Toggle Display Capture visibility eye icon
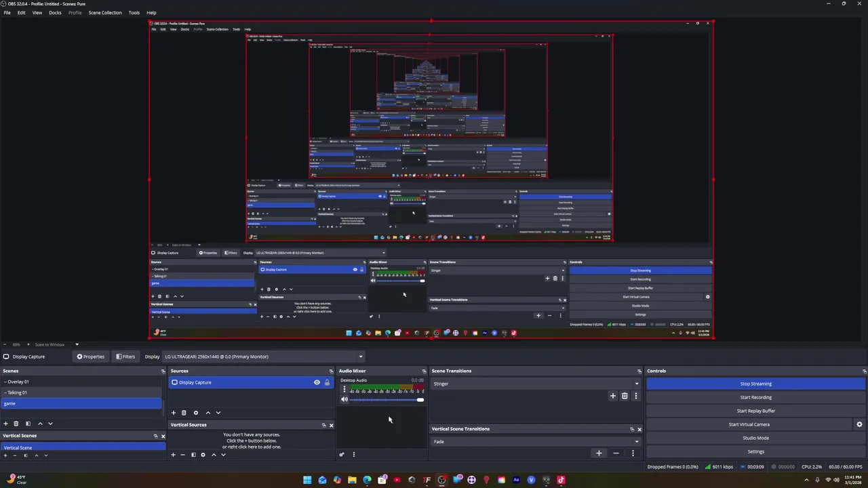Image resolution: width=868 pixels, height=488 pixels. (x=317, y=382)
